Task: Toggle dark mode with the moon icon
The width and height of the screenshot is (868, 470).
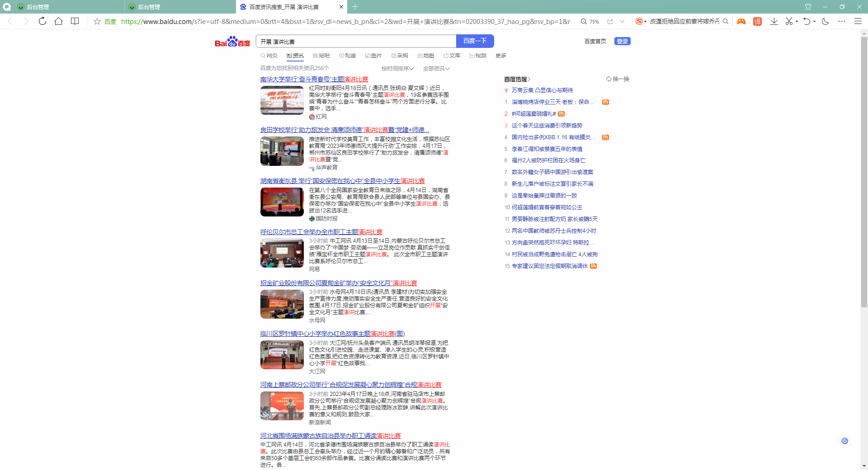Action: pos(826,21)
